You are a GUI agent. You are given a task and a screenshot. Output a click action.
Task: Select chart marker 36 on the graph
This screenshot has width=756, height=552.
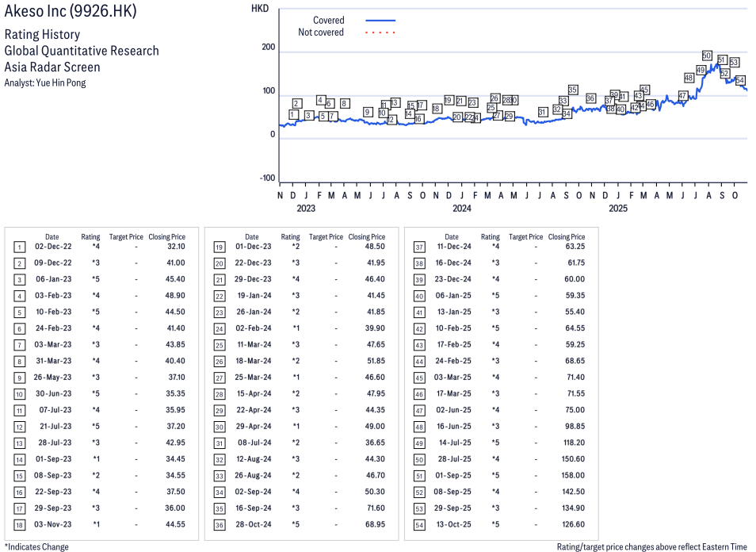[590, 98]
